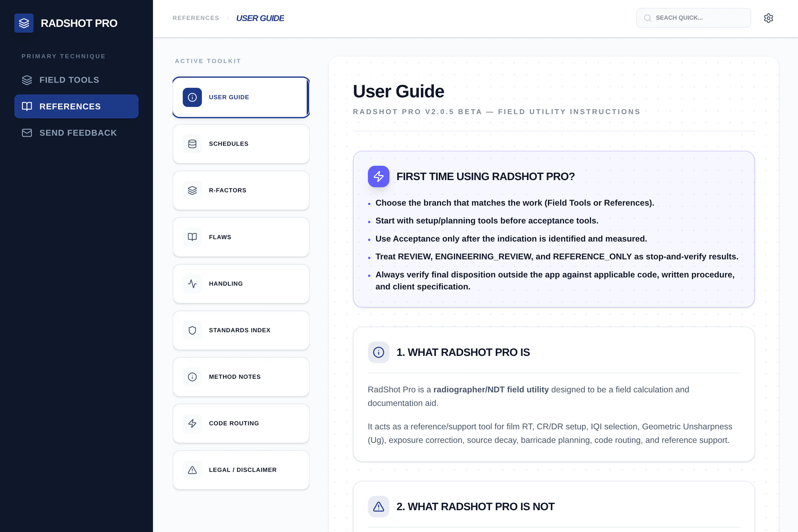Open the R-Factors toolkit card

(x=241, y=190)
